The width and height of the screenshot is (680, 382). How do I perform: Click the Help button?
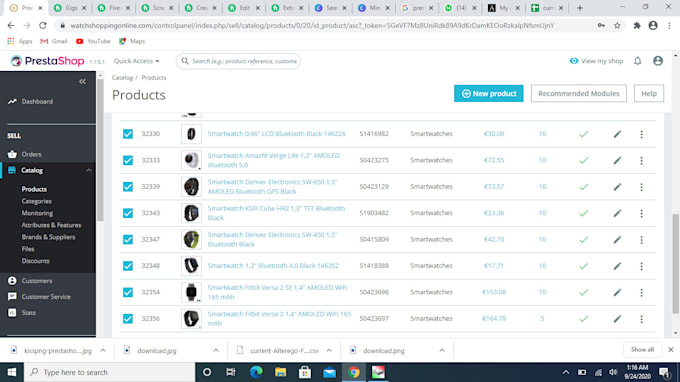[x=649, y=94]
